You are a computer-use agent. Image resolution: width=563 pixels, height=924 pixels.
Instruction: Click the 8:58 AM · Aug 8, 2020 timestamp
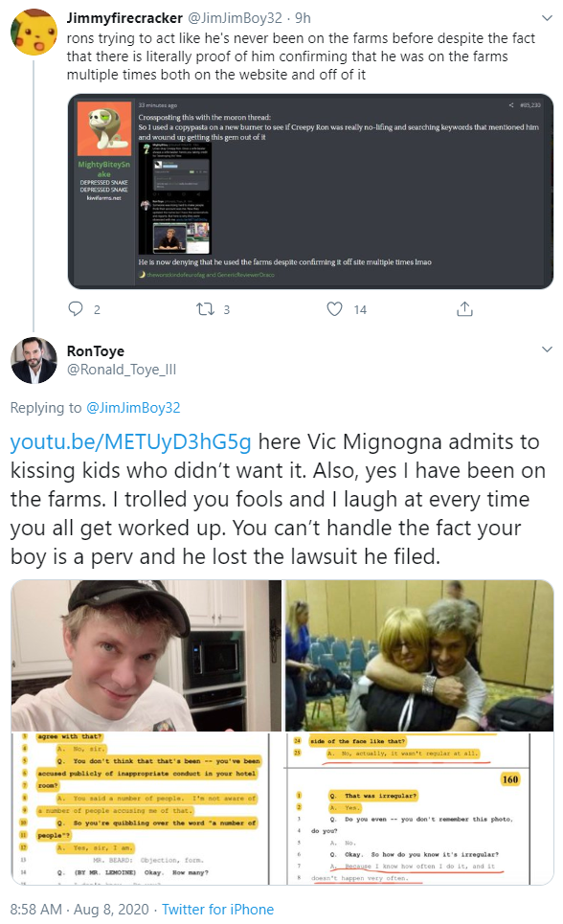coord(79,910)
